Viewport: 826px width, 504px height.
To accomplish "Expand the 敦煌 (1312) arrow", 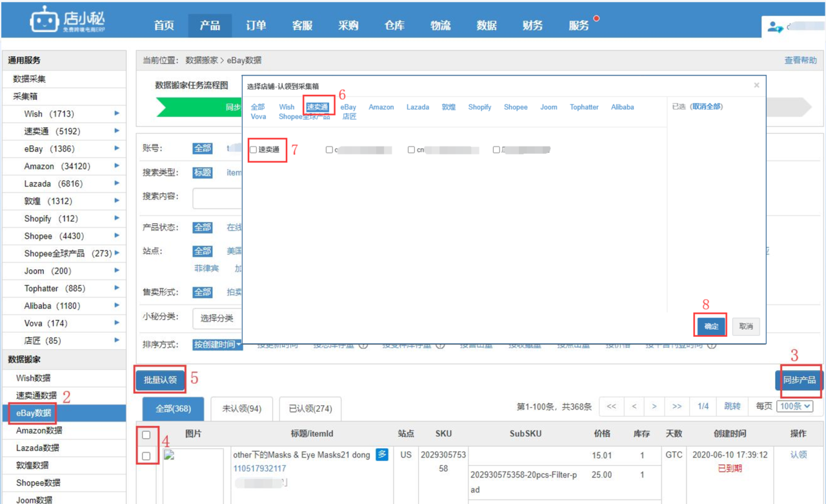I will click(x=117, y=201).
